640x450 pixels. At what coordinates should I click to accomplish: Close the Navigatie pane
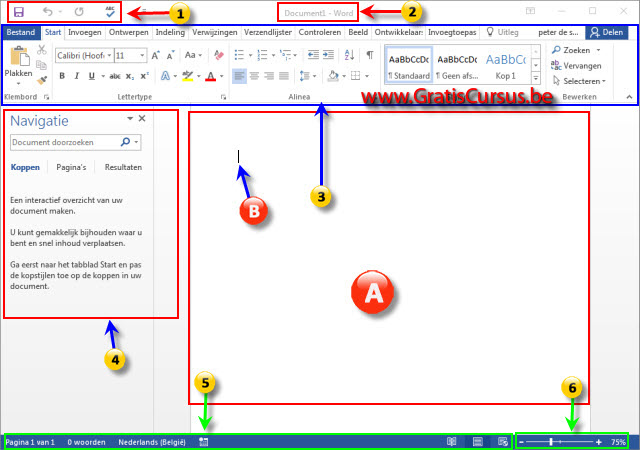[x=142, y=118]
